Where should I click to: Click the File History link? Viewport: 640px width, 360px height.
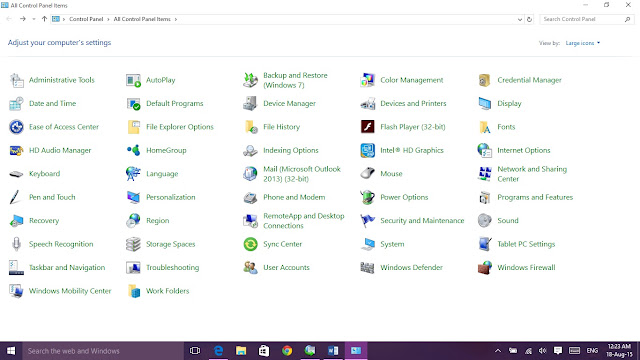coord(281,127)
